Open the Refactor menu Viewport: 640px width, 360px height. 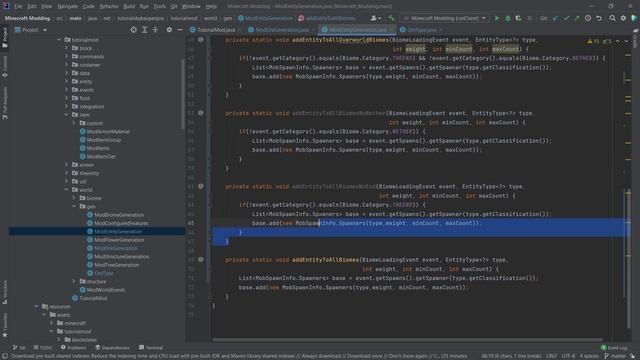[109, 7]
